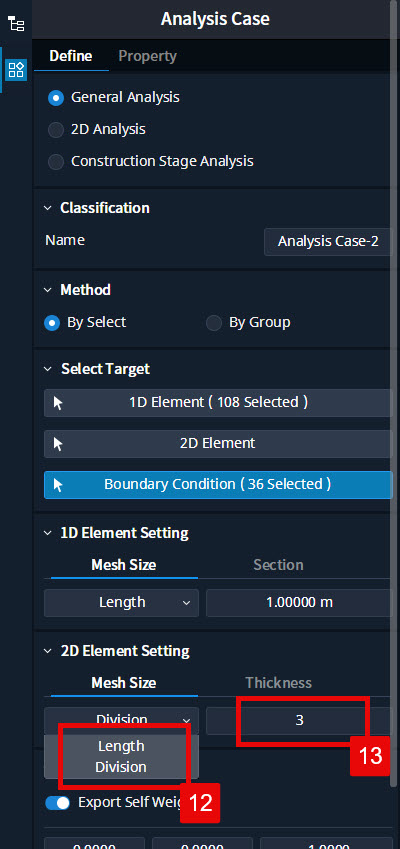
Task: Select the analysis case panel sidebar icon
Action: (16, 70)
